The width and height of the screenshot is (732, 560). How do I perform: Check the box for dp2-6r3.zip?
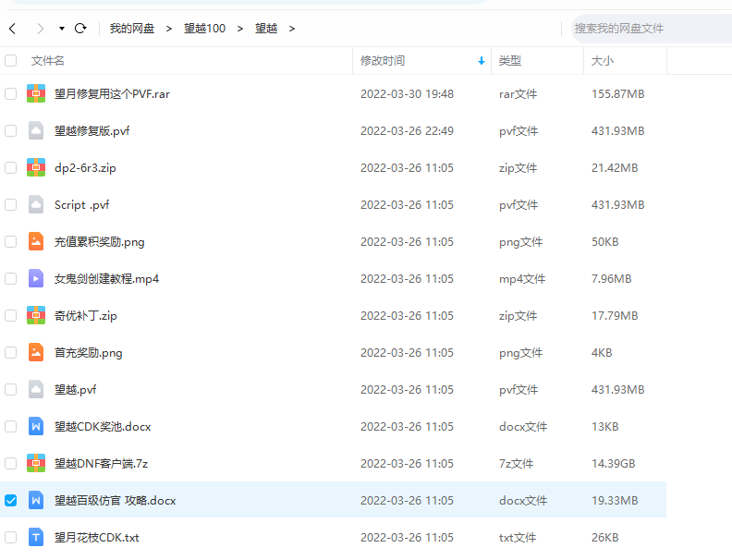coord(11,167)
